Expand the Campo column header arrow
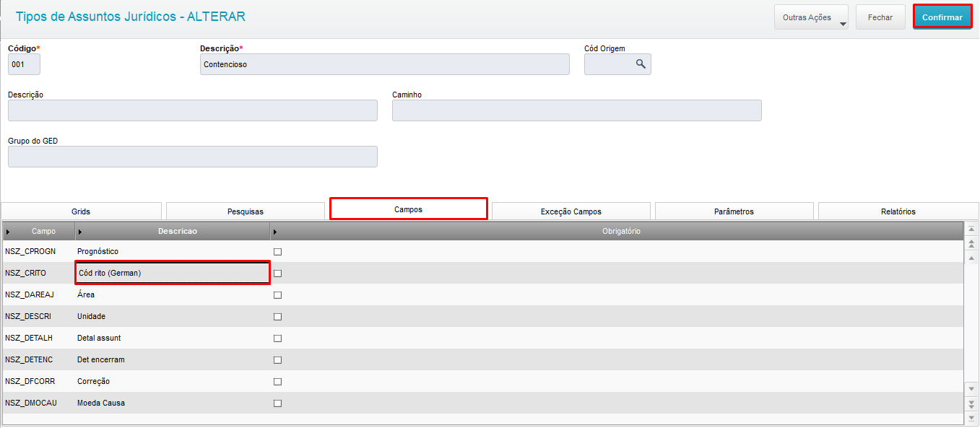The width and height of the screenshot is (980, 428). coord(8,232)
